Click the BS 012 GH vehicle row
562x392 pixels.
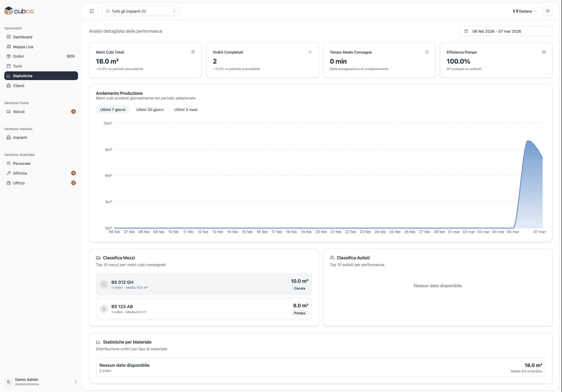[203, 284]
